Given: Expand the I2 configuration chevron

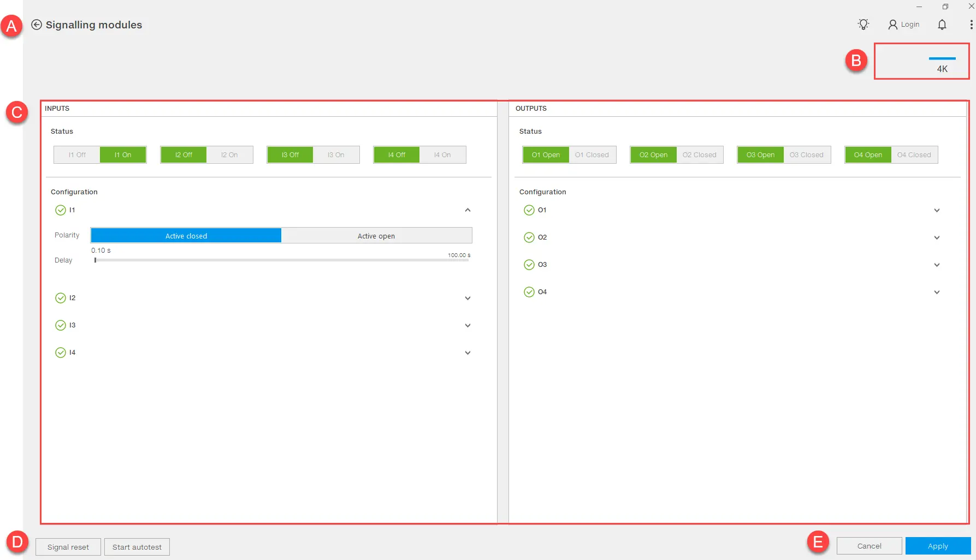Looking at the screenshot, I should click(468, 298).
